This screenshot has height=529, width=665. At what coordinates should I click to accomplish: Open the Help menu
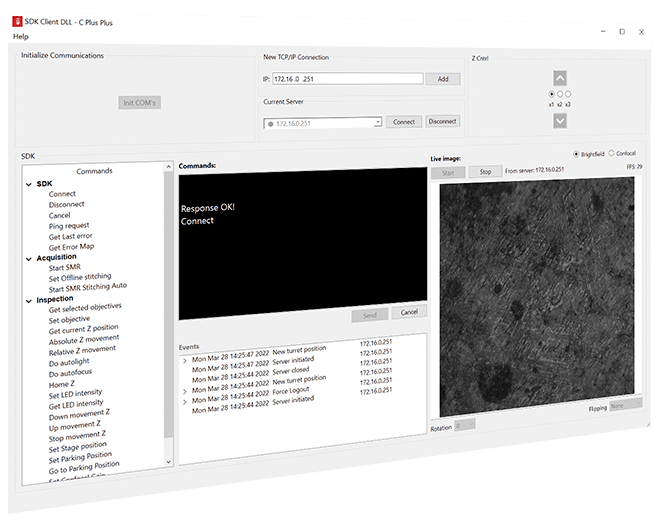(x=20, y=36)
